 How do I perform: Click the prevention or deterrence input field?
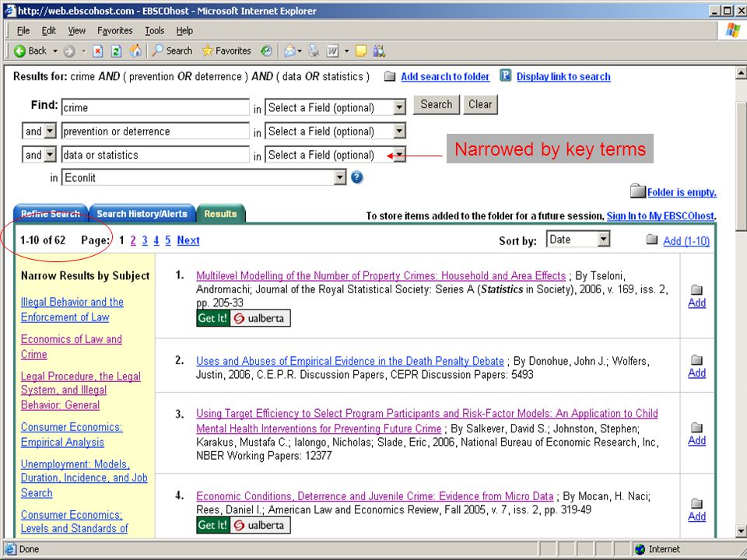pyautogui.click(x=156, y=131)
